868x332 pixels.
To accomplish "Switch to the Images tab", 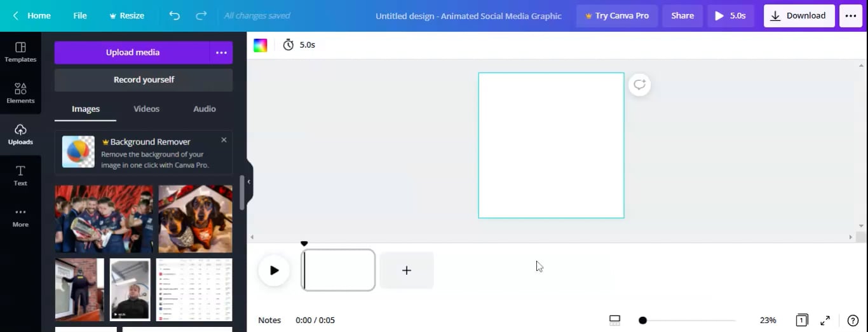I will click(x=86, y=109).
